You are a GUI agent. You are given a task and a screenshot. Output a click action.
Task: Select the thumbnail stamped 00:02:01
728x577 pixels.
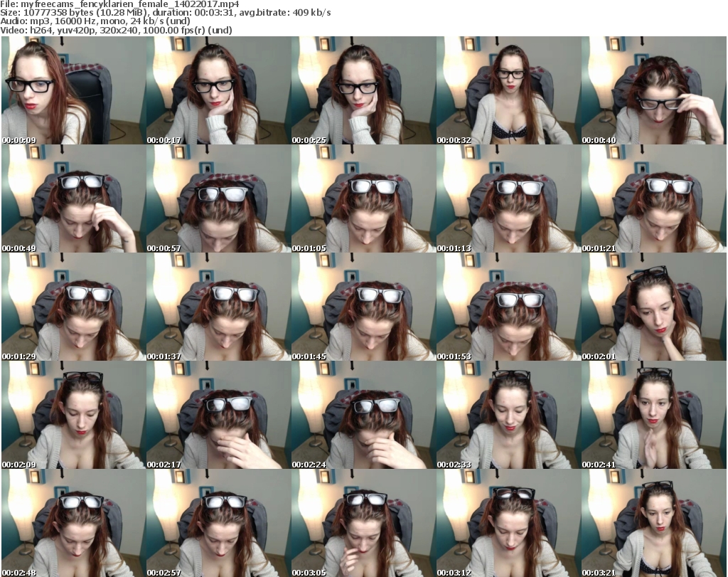(x=654, y=307)
